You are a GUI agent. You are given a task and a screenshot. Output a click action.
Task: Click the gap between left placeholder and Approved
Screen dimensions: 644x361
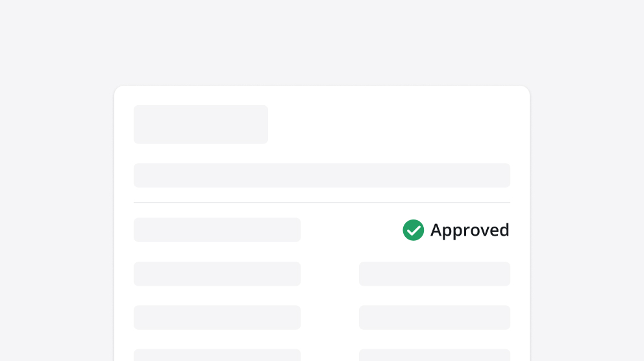coord(351,230)
